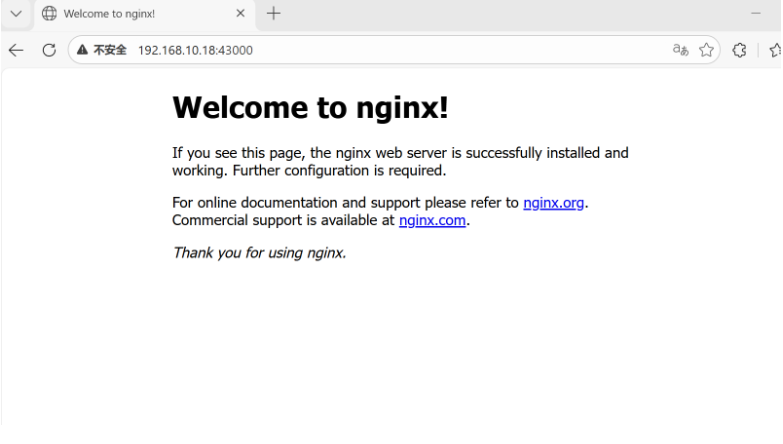This screenshot has width=783, height=444.
Task: Click the Welcome to nginx! heading
Action: (x=310, y=108)
